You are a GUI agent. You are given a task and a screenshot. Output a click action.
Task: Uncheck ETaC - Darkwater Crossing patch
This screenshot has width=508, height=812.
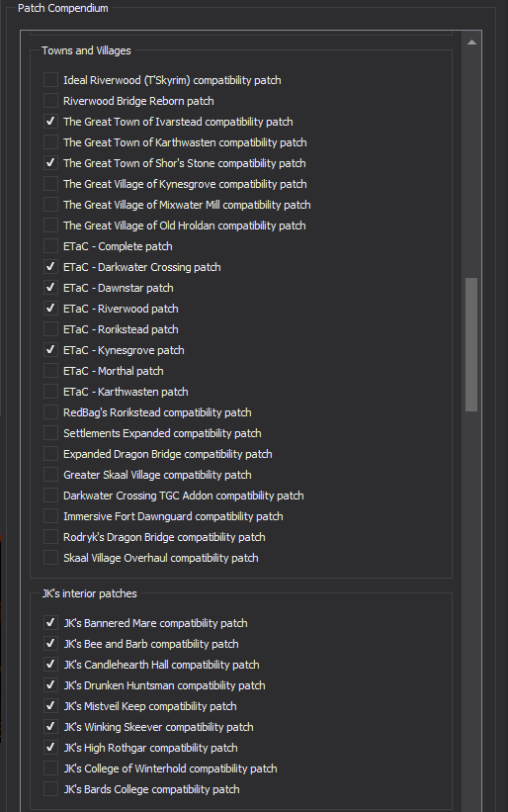(x=50, y=267)
